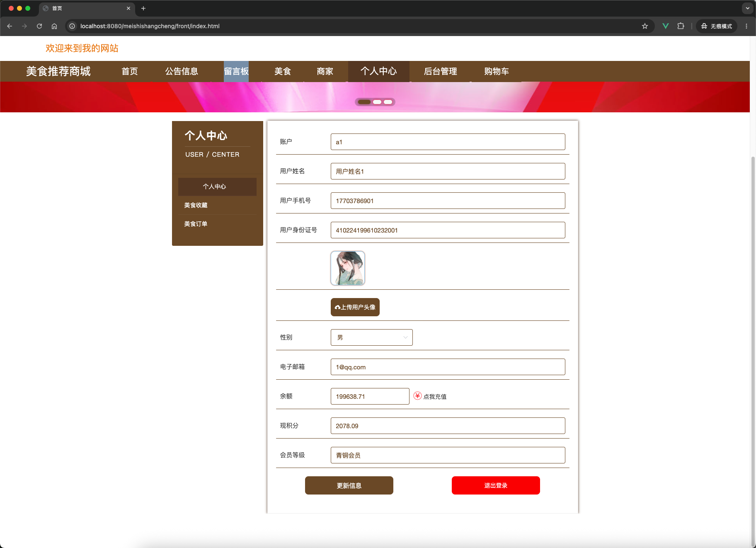Click the page vertical scrollbar

pos(753,352)
